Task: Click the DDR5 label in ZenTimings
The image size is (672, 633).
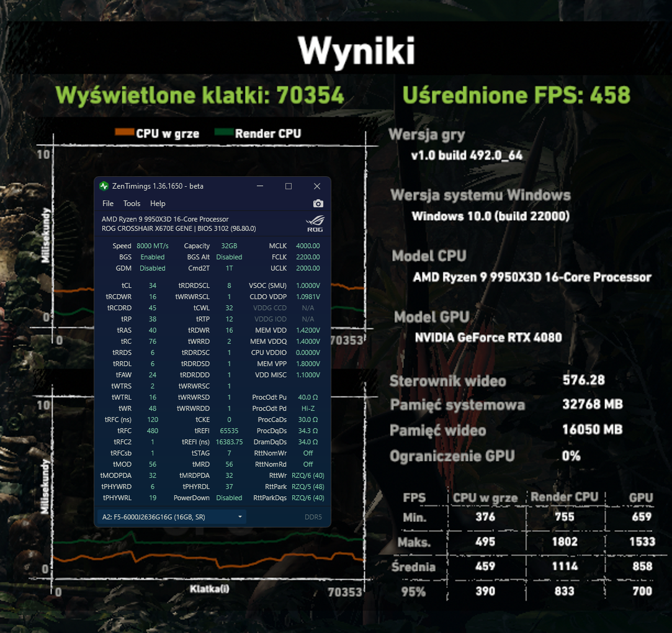Action: click(313, 517)
